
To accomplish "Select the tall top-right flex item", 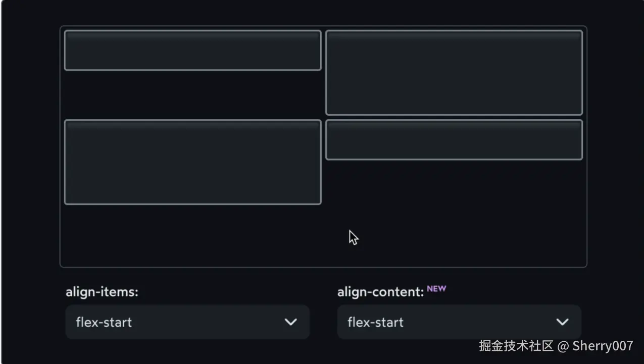I will [x=454, y=73].
